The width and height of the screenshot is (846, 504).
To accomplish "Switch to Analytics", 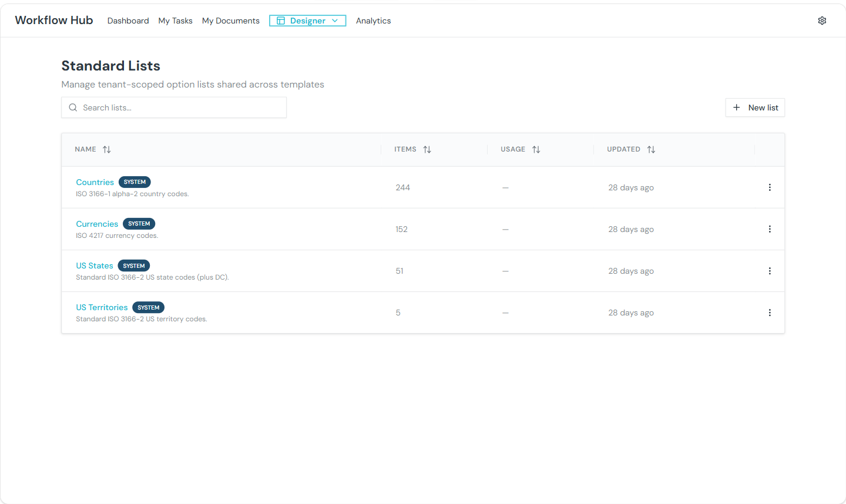I will click(x=373, y=21).
